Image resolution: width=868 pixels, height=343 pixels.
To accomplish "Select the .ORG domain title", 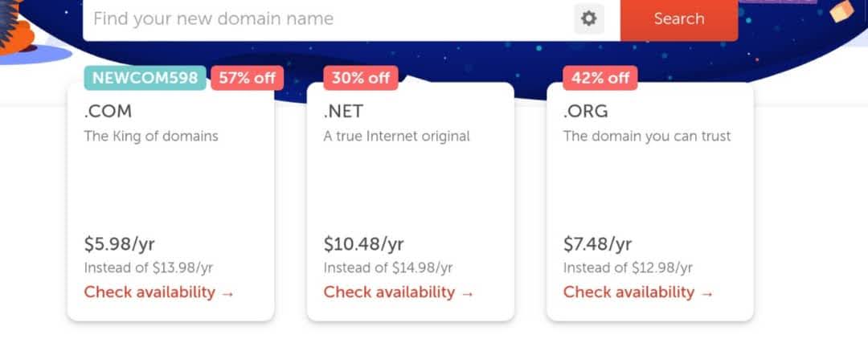I will pyautogui.click(x=584, y=112).
